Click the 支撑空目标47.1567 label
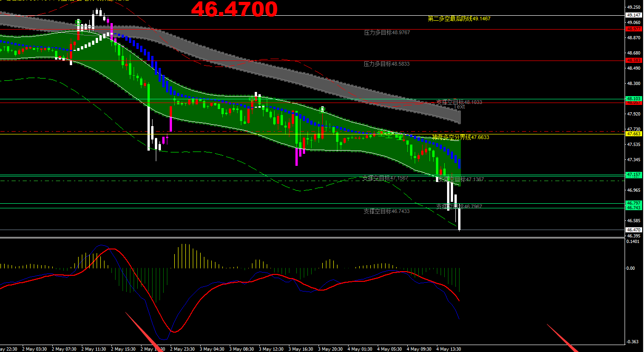Viewport: 644px width, 352px height. click(385, 178)
